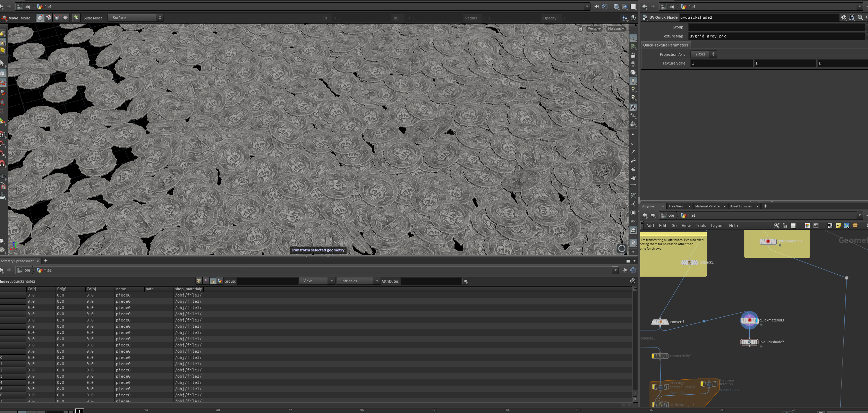Toggle the viewport lock camera icon
The height and width of the screenshot is (413, 868).
[580, 29]
